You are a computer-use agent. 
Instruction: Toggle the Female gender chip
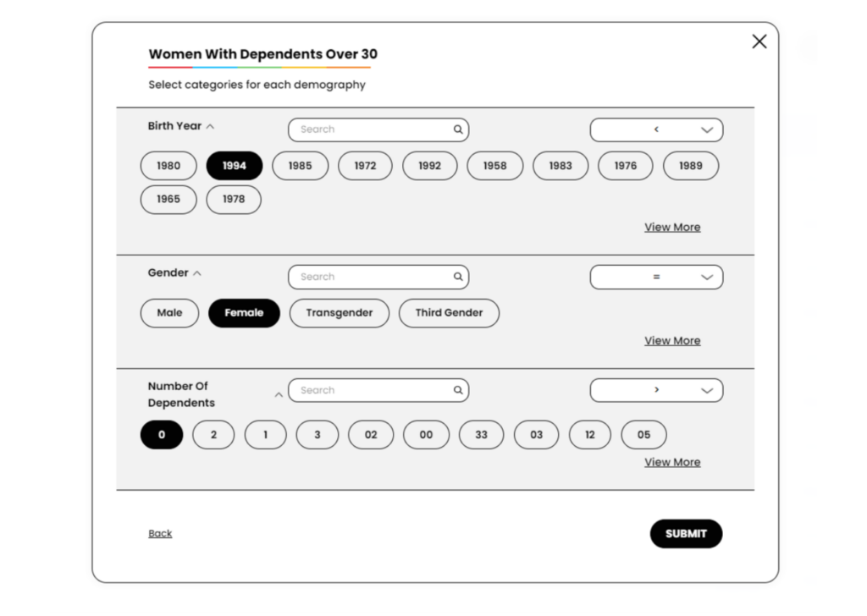coord(244,313)
